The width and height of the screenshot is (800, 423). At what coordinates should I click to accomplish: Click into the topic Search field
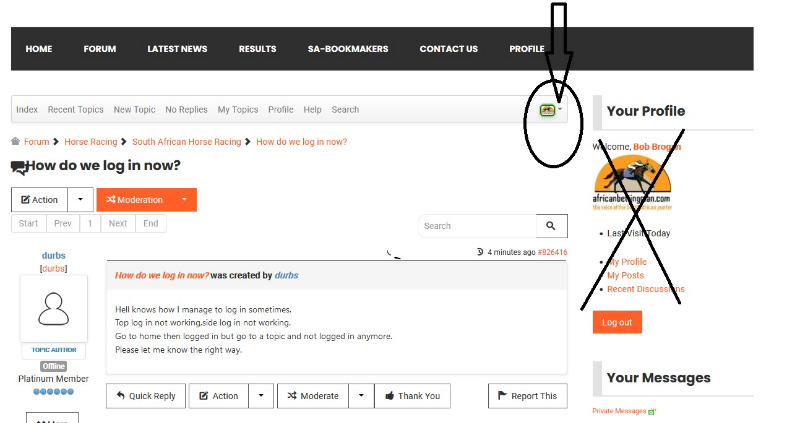477,226
